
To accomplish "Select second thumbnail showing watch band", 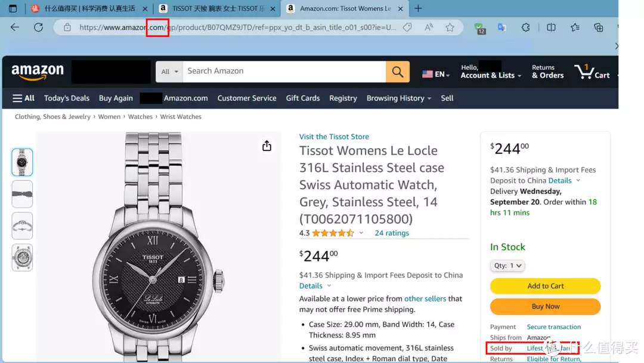I will pos(22,194).
